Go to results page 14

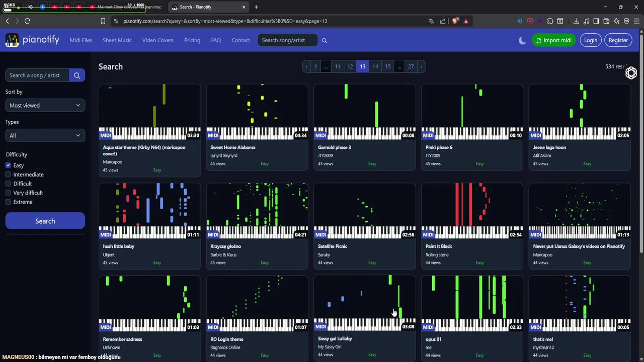375,66
